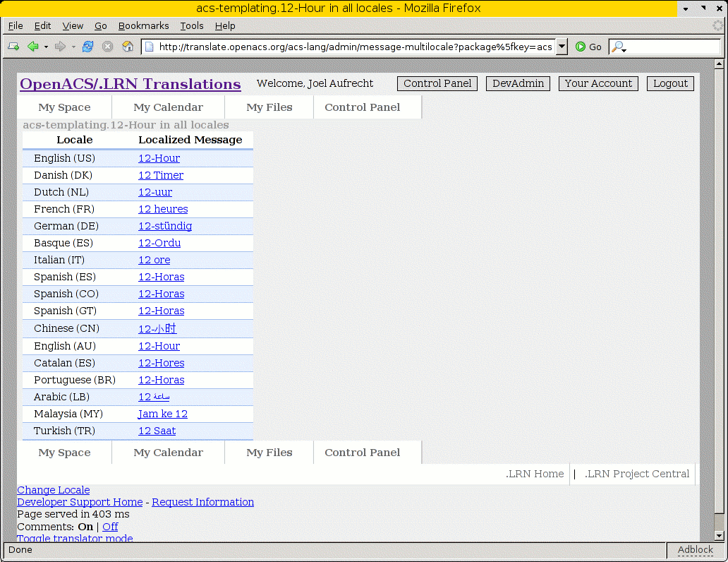728x562 pixels.
Task: Click Toggle translator mode
Action: tap(74, 538)
